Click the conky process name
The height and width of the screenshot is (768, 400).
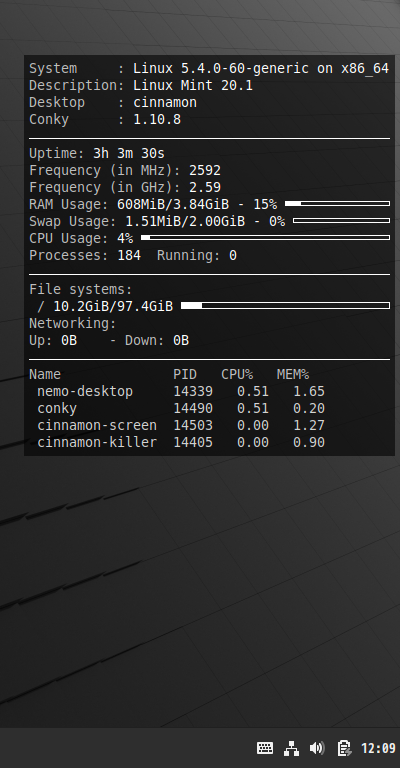[57, 408]
